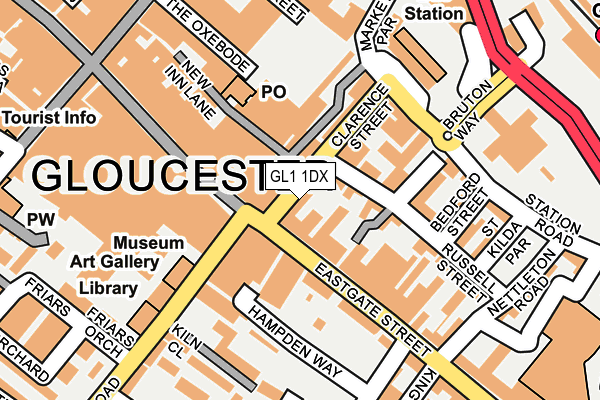Image resolution: width=600 pixels, height=400 pixels.
Task: Click the GL1 1DX postcode marker
Action: click(x=300, y=176)
